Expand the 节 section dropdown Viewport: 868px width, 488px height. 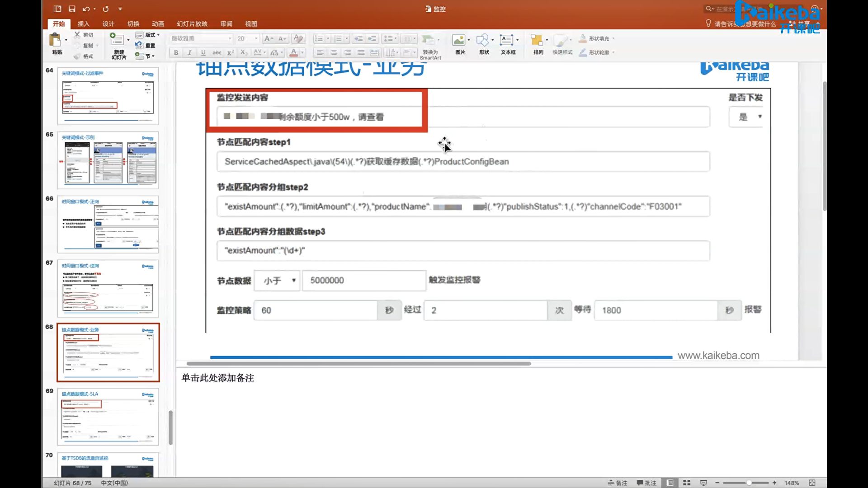pos(153,56)
